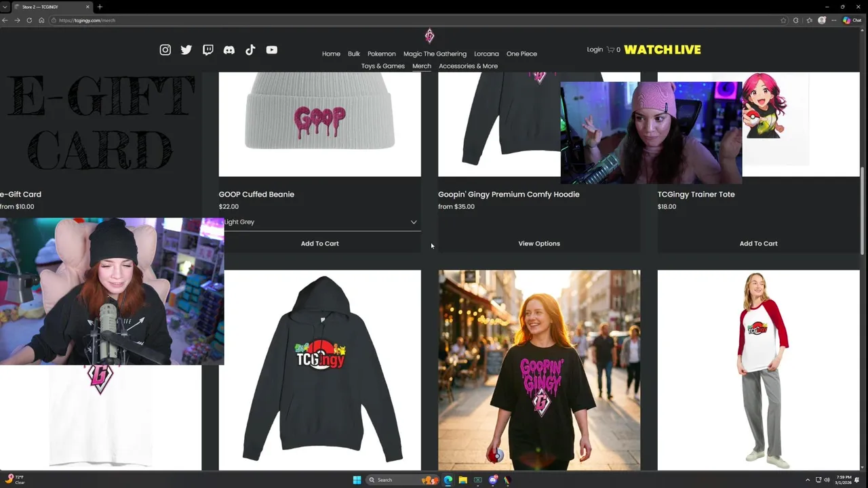The height and width of the screenshot is (488, 868).
Task: Open the browser favorites list icon
Action: click(x=809, y=20)
